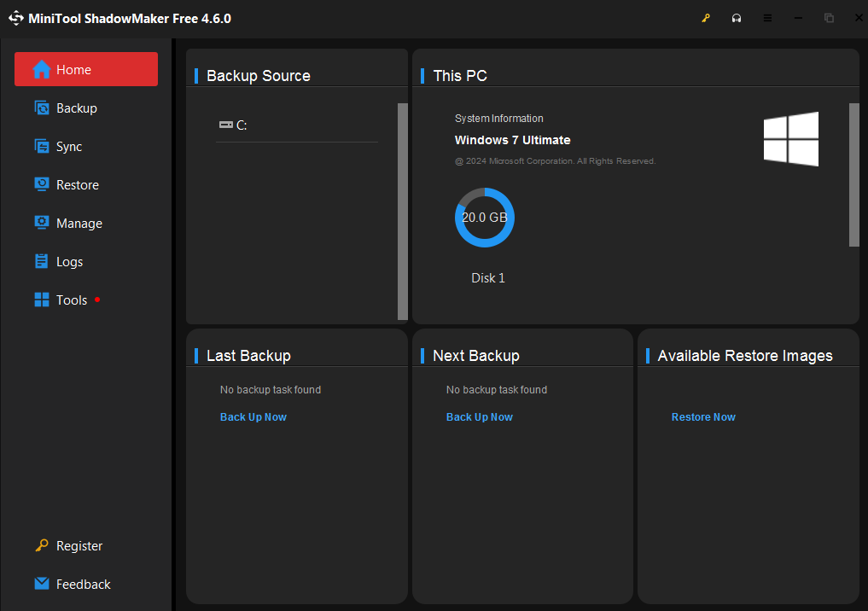Viewport: 868px width, 611px height.
Task: Click the Last Backup panel heading
Action: pyautogui.click(x=248, y=355)
